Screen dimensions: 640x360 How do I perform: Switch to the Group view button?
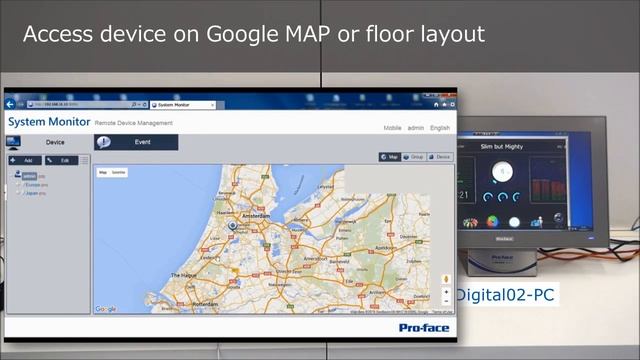pos(413,157)
